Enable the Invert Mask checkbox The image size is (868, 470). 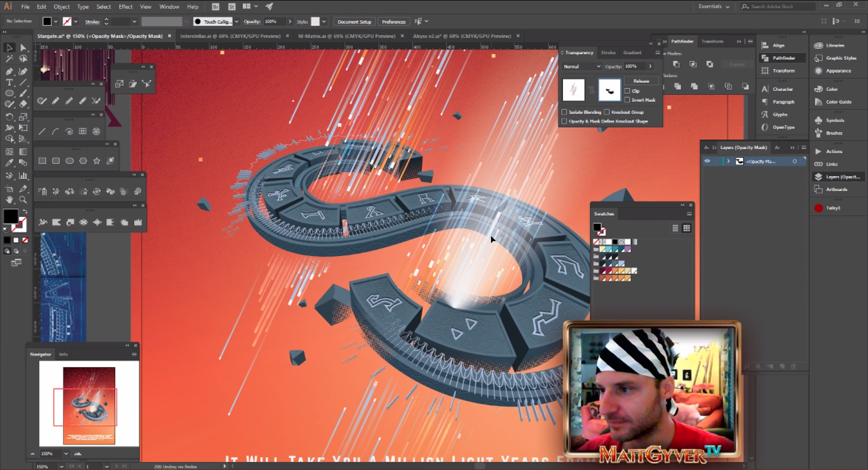(627, 100)
